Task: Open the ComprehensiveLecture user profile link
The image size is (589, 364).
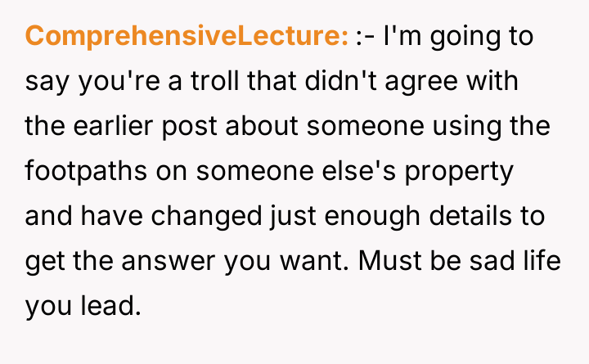Action: (x=187, y=37)
